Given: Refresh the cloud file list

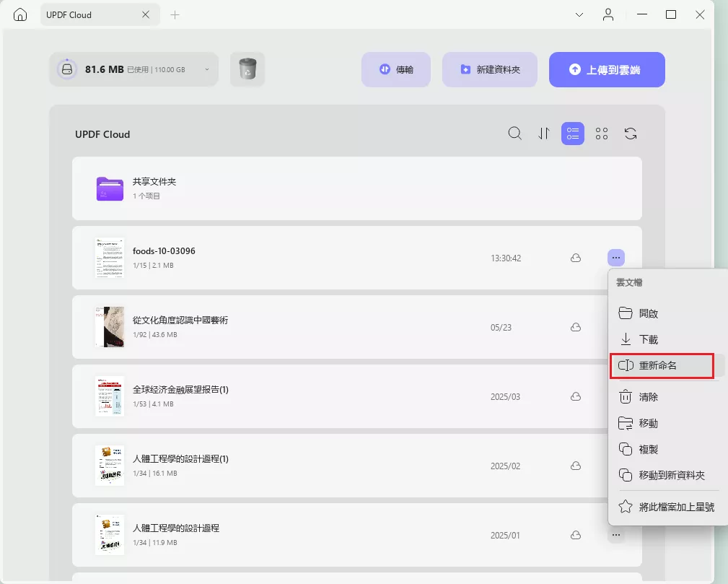Looking at the screenshot, I should (x=631, y=134).
